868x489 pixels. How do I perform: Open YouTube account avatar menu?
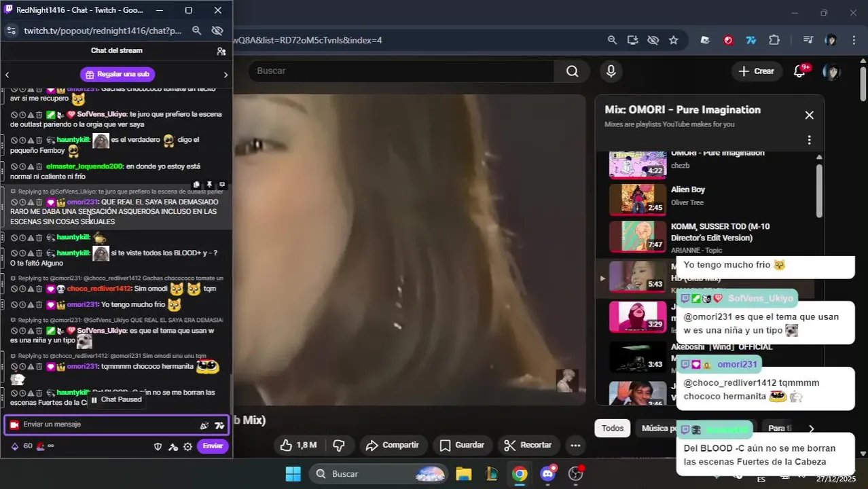click(831, 71)
